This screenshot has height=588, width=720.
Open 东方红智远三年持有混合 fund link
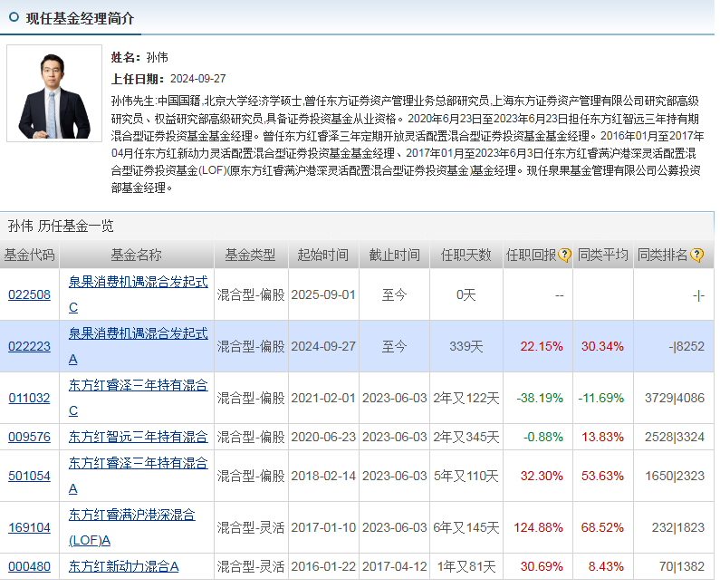coord(138,437)
